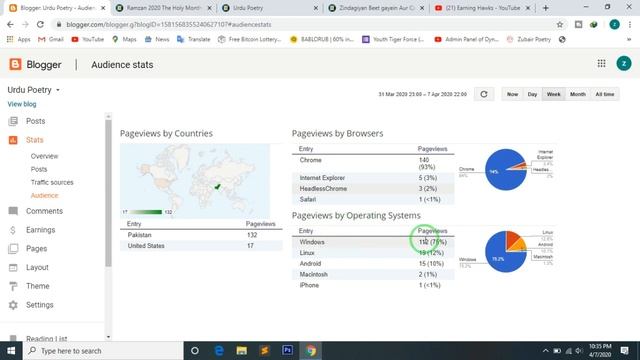This screenshot has height=360, width=640.
Task: Open the Audience stats subpage
Action: click(x=44, y=196)
